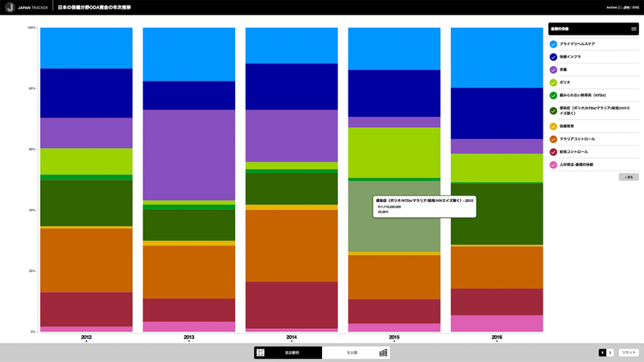This screenshot has height=362, width=644.
Task: Toggle the 保健インフラ legend checkbox
Action: [553, 57]
